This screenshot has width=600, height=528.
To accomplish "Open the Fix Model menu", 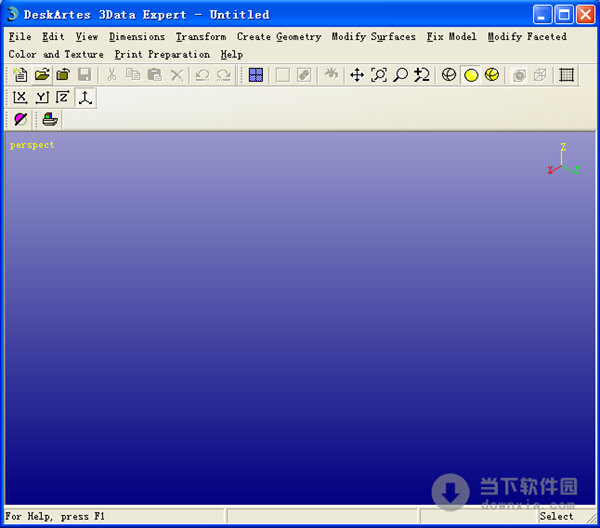I will coord(452,37).
